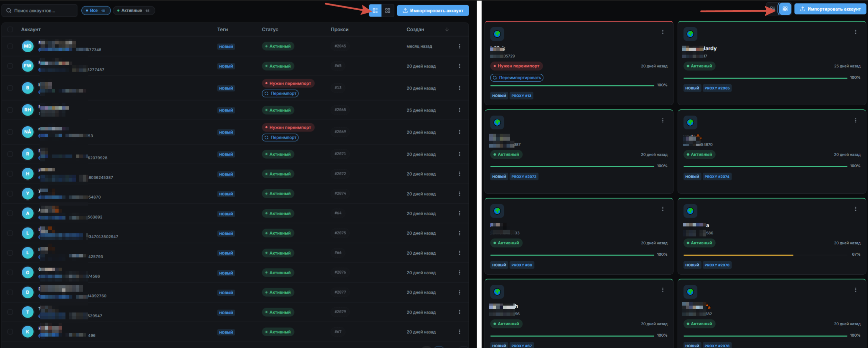Viewport: 868px width, 348px height.
Task: Click the avatar A in row #64
Action: click(28, 213)
